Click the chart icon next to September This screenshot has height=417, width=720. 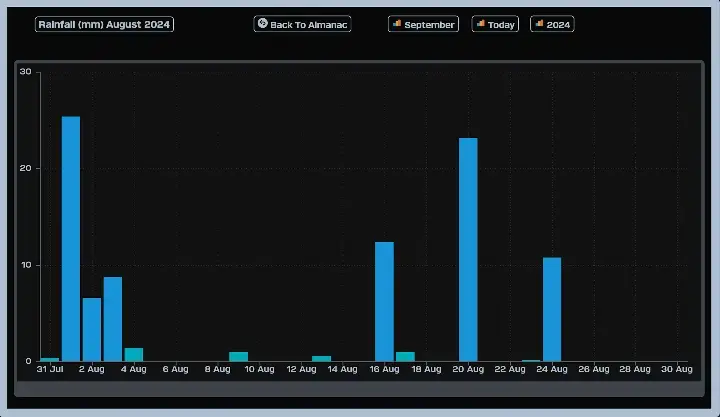[x=397, y=23]
